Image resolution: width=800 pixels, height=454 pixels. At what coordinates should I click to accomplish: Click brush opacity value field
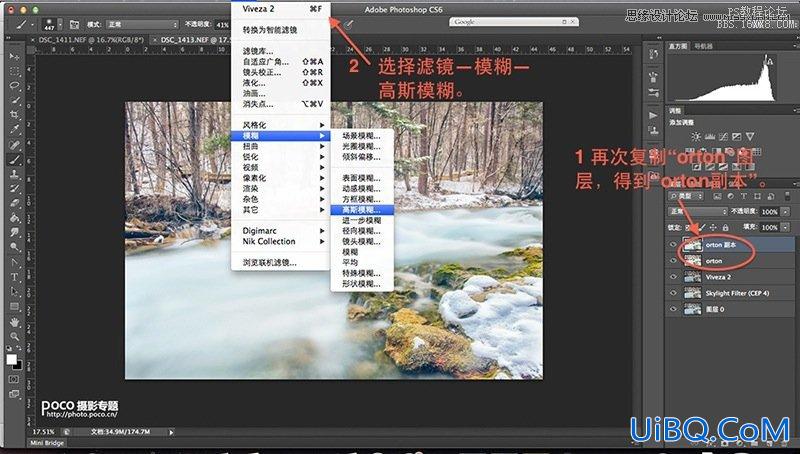point(222,24)
